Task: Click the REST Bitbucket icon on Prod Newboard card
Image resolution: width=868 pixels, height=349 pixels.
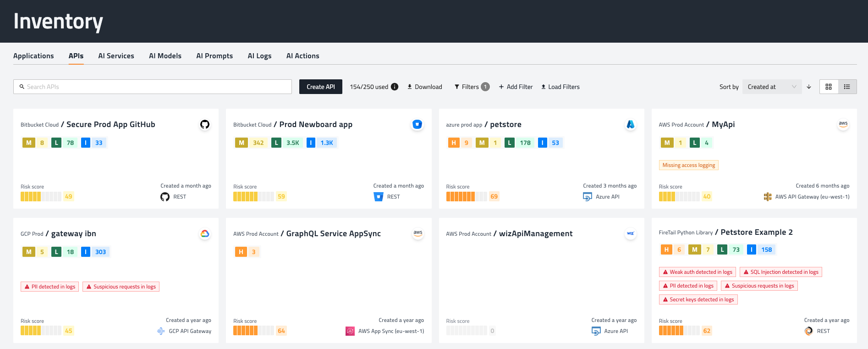Action: pos(379,197)
